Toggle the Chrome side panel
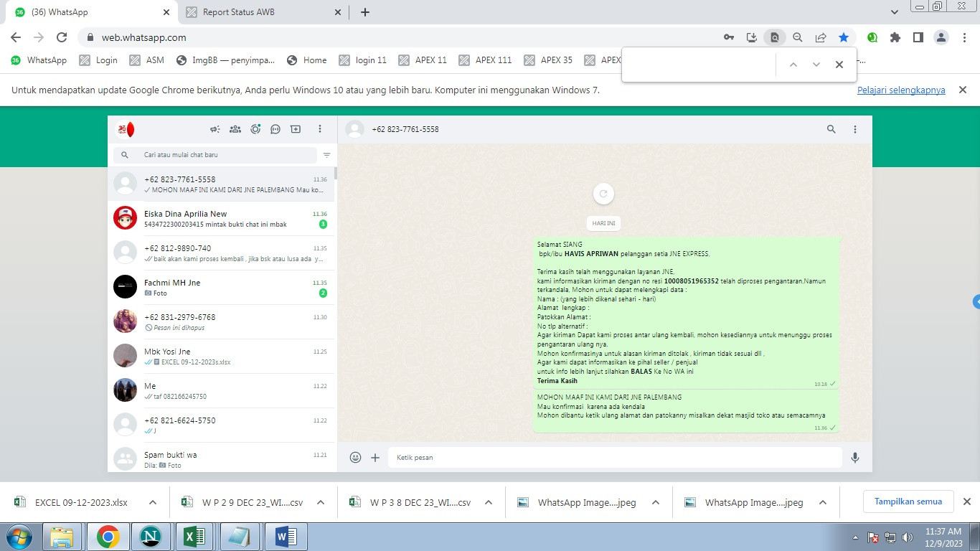The width and height of the screenshot is (980, 551). pyautogui.click(x=918, y=37)
